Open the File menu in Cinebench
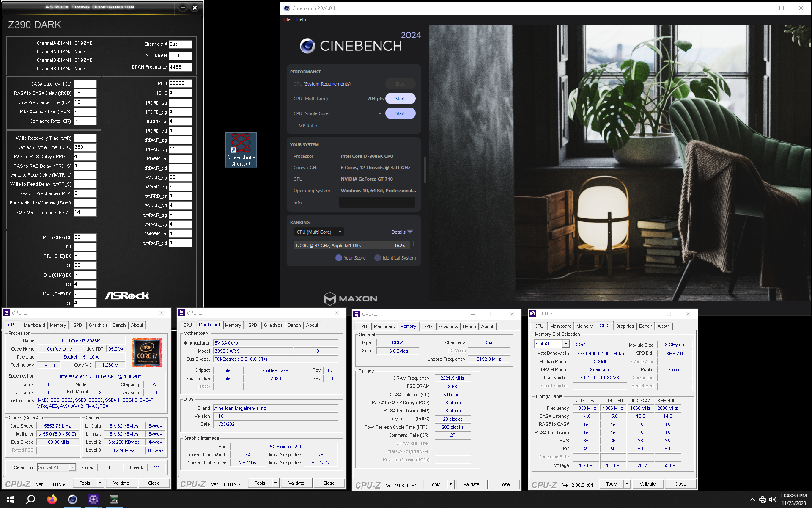 tap(287, 19)
